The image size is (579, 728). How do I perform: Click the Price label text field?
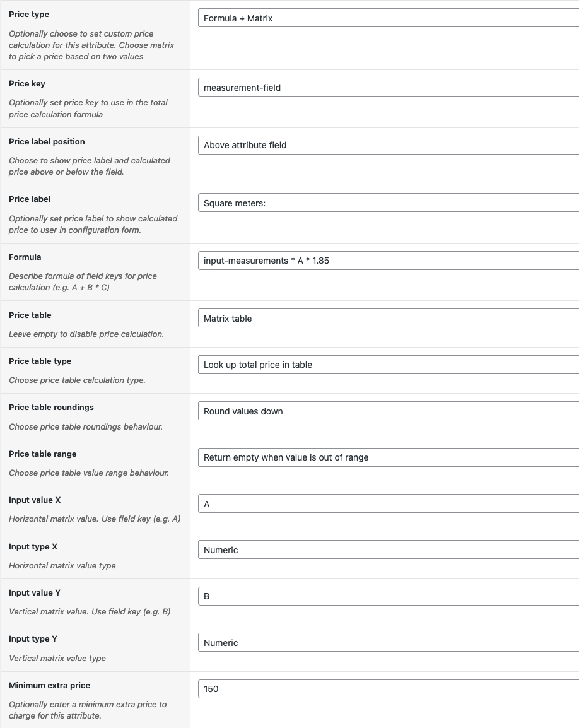click(x=388, y=203)
